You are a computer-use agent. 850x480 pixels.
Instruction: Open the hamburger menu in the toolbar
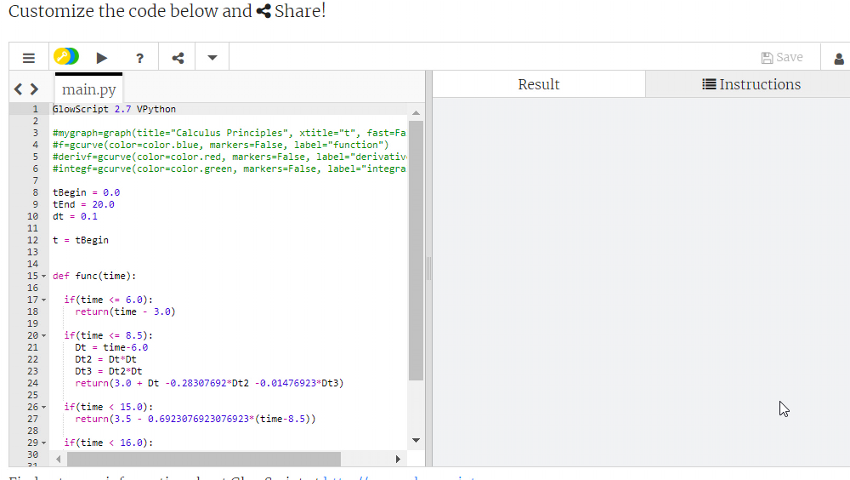point(29,57)
